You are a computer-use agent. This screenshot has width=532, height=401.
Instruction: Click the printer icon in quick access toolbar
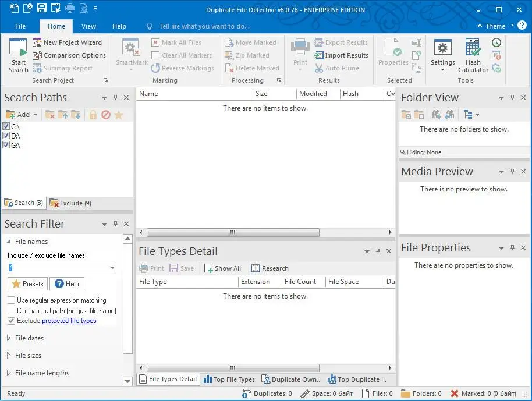(69, 8)
